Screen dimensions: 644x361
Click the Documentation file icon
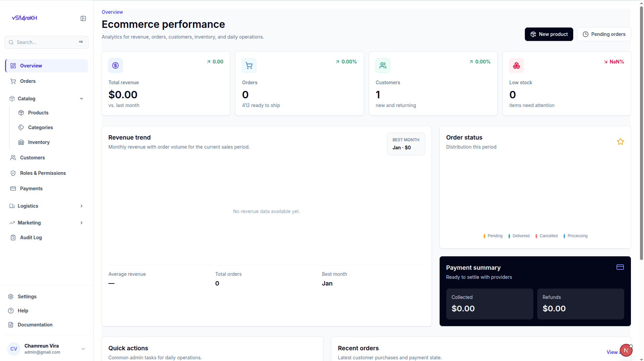point(11,325)
